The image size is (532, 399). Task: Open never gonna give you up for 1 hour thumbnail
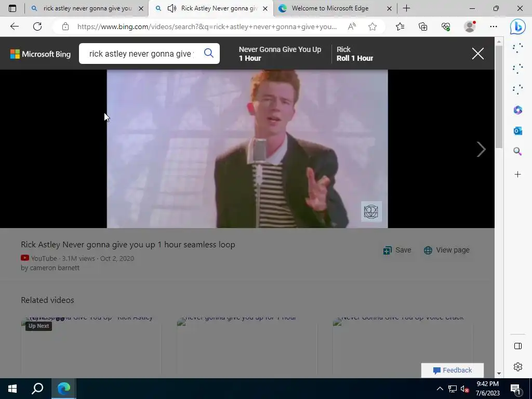pyautogui.click(x=247, y=346)
